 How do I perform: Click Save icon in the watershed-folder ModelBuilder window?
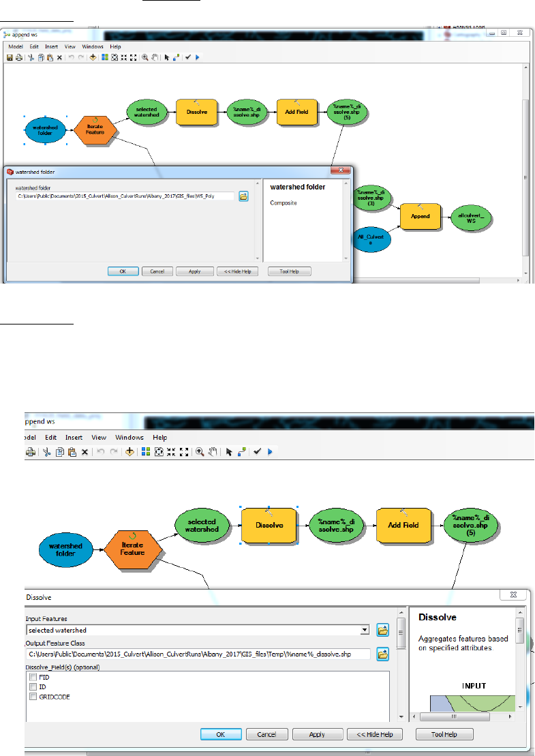click(x=10, y=57)
